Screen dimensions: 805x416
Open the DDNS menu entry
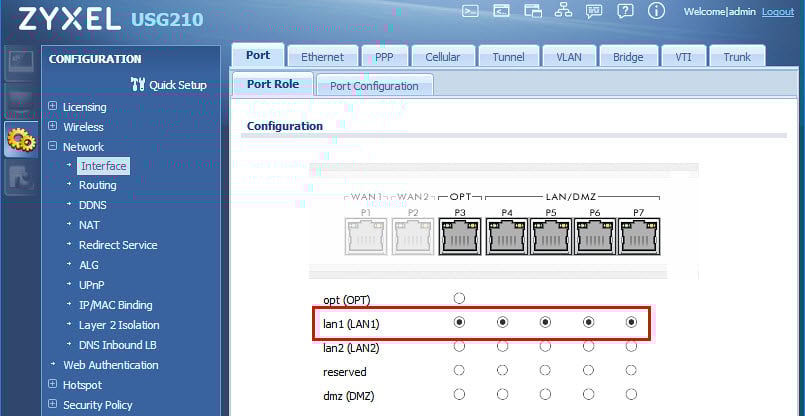pyautogui.click(x=93, y=205)
